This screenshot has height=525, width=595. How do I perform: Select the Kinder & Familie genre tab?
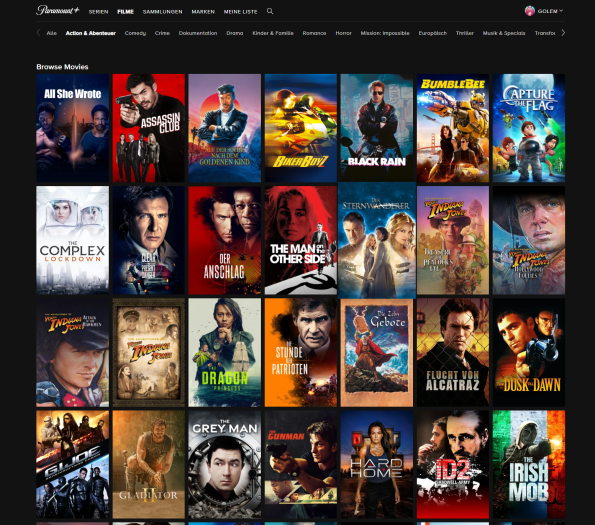[x=273, y=33]
